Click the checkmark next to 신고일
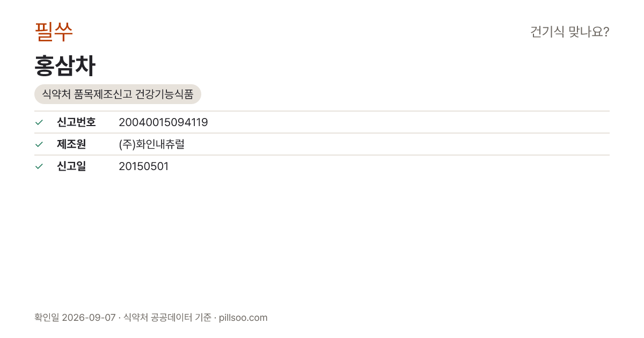Screen dimensions: 644x338 [x=39, y=166]
